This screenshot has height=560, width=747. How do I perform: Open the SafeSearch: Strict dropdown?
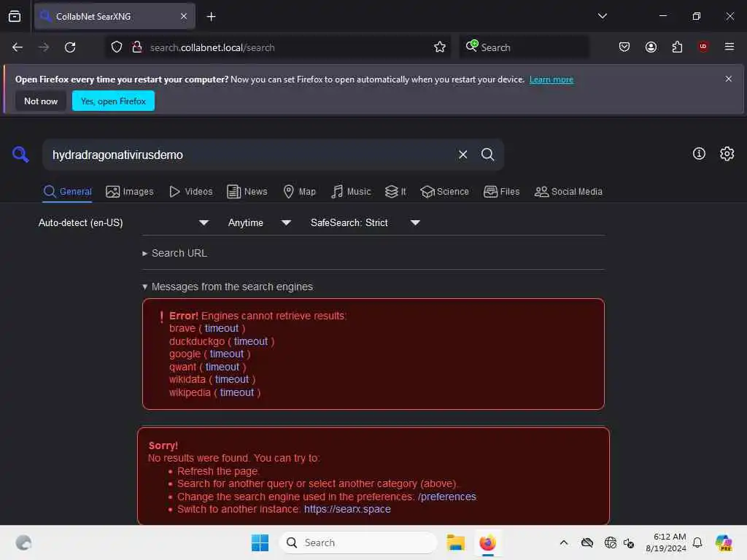point(365,222)
